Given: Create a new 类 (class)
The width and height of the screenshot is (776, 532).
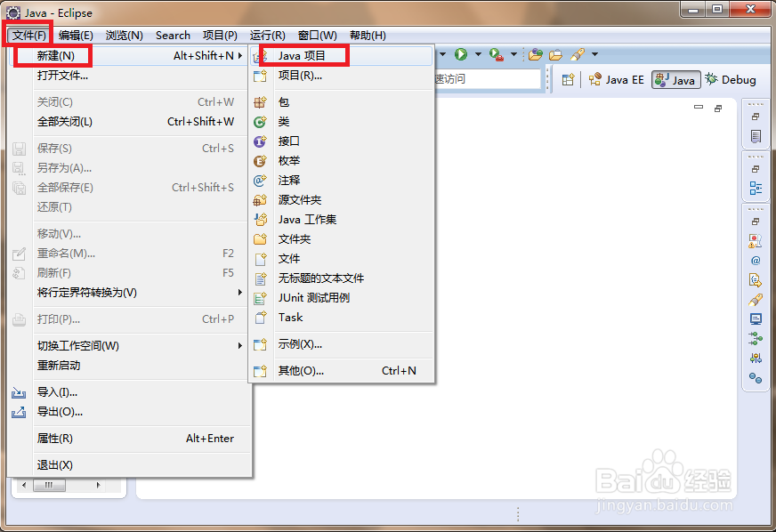Looking at the screenshot, I should tap(341, 121).
